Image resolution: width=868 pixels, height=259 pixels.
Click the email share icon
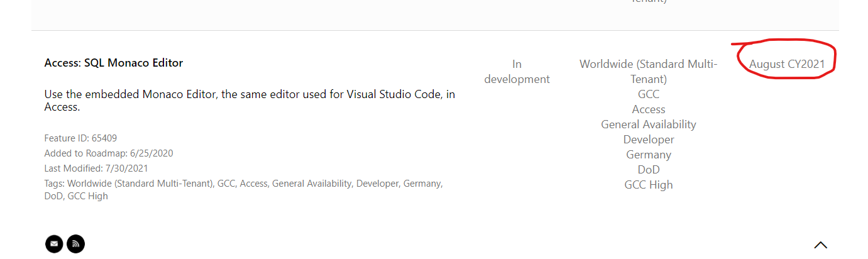tap(54, 244)
